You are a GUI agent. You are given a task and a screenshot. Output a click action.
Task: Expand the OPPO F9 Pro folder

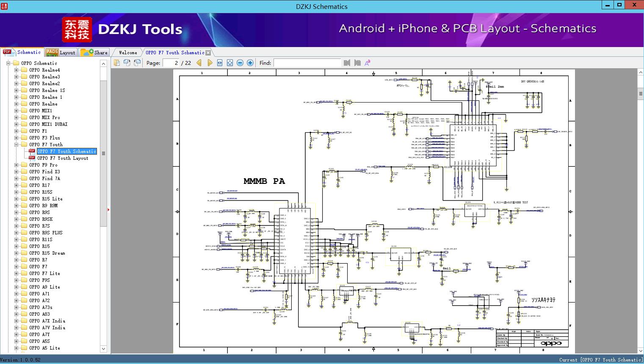[17, 165]
